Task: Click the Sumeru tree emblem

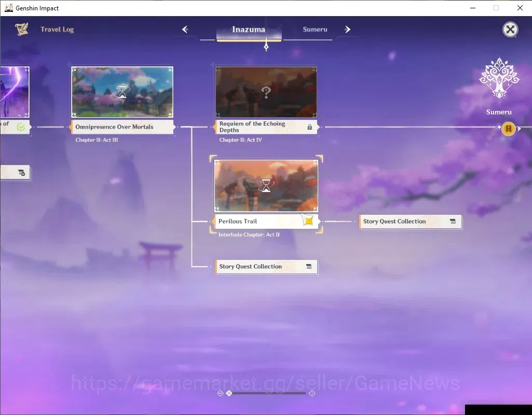Action: point(499,78)
